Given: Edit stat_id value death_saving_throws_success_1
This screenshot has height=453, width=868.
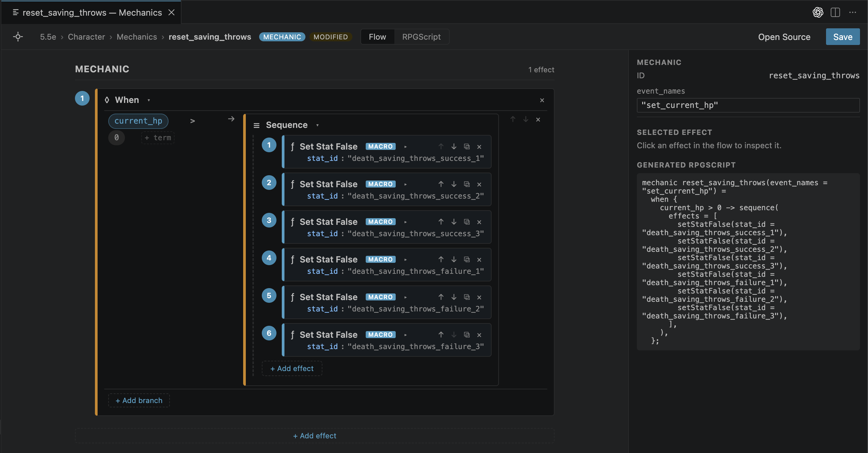Looking at the screenshot, I should coord(415,159).
